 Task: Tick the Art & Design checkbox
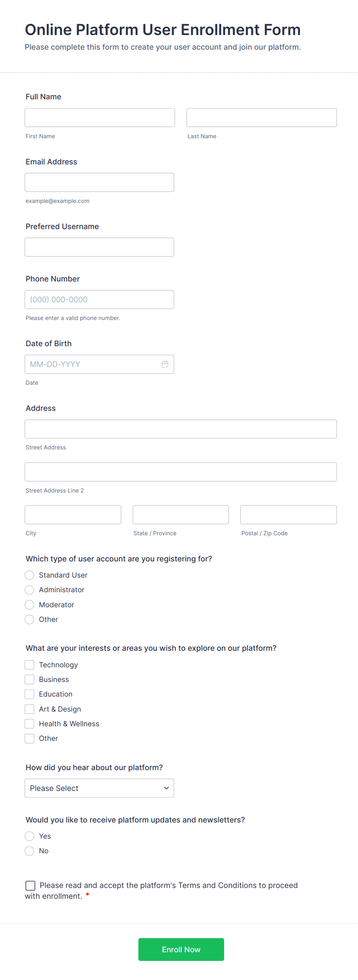[30, 709]
